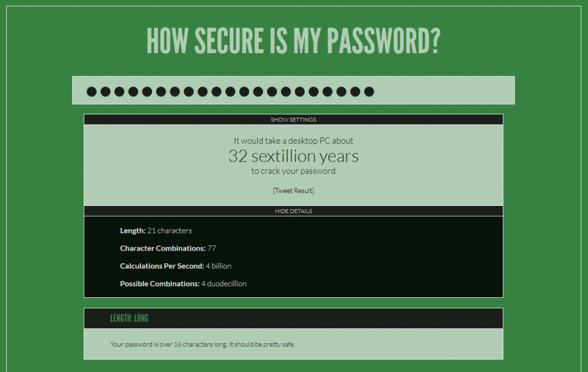Viewport: 588px width, 372px height.
Task: Click the Length: 21 characters detail
Action: [x=156, y=231]
